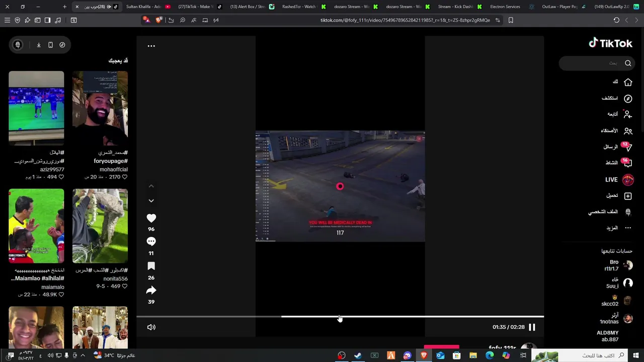Screen dimensions: 644x362
Task: Share the video using the arrow icon
Action: pyautogui.click(x=151, y=290)
